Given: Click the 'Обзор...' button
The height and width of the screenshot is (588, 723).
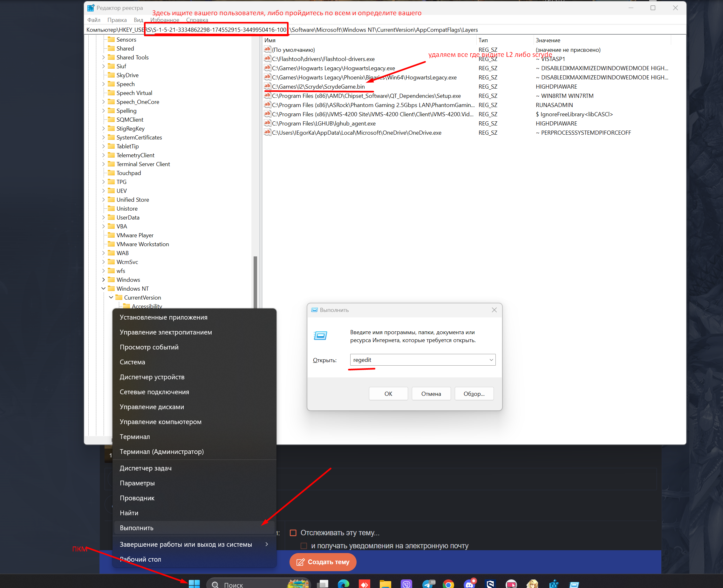Looking at the screenshot, I should [474, 394].
